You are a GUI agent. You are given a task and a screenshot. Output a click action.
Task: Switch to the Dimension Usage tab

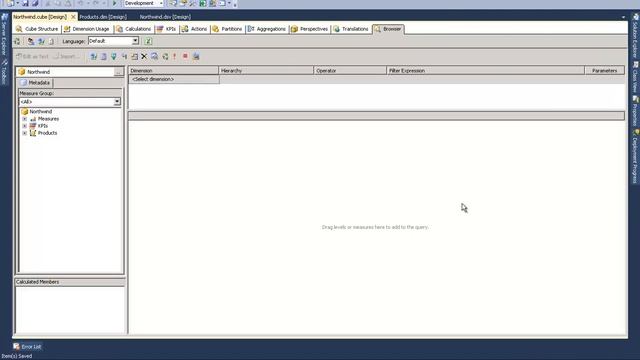[x=87, y=29]
